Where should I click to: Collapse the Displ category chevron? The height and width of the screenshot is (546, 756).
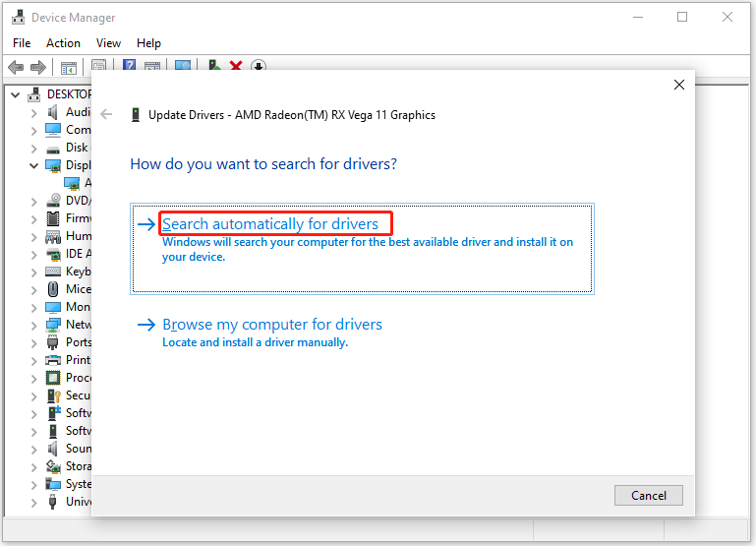point(33,166)
